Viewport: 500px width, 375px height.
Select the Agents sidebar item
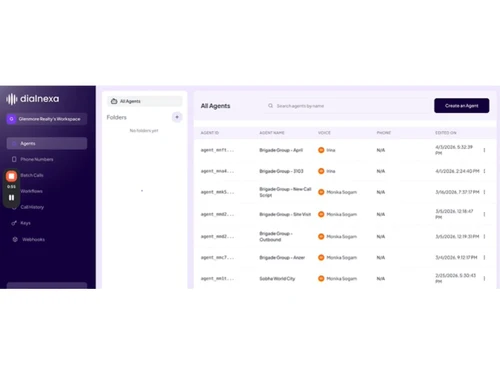(47, 143)
